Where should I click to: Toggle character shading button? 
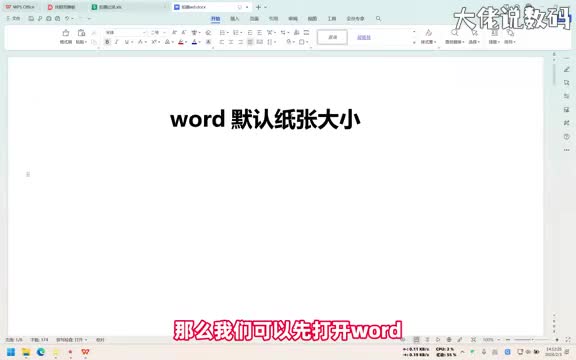(x=208, y=42)
